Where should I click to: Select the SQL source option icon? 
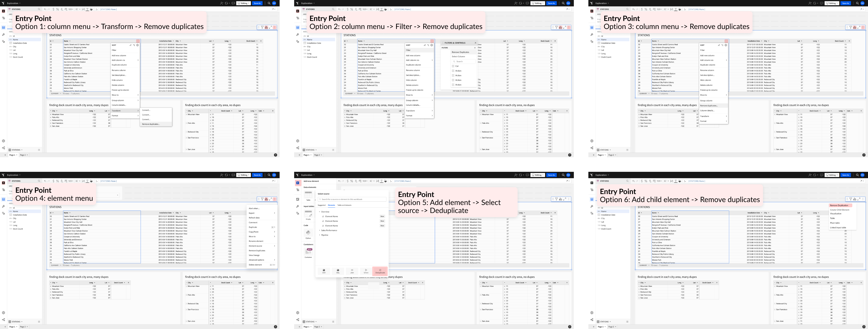click(x=338, y=270)
